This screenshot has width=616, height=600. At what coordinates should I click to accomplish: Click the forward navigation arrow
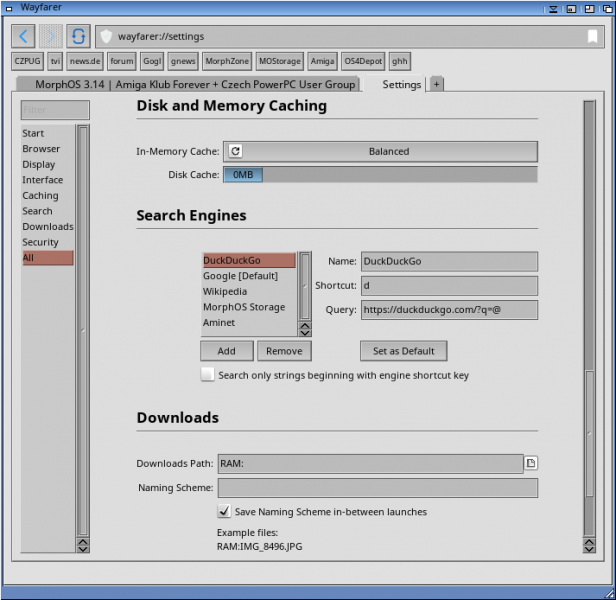point(51,36)
